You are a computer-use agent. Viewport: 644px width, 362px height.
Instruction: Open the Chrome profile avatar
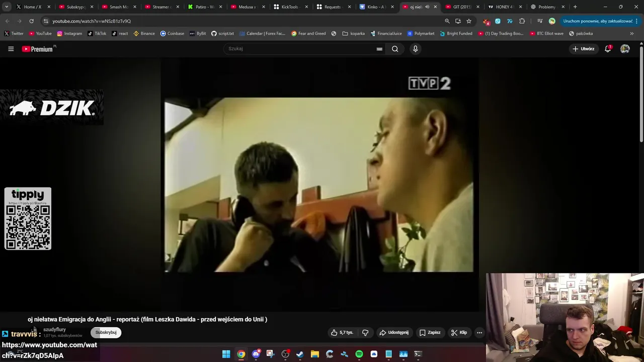point(552,21)
